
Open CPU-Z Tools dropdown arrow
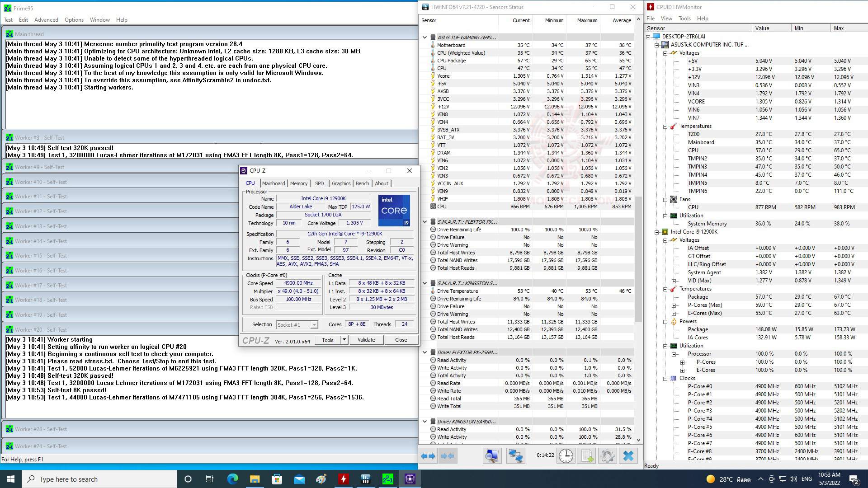click(344, 340)
